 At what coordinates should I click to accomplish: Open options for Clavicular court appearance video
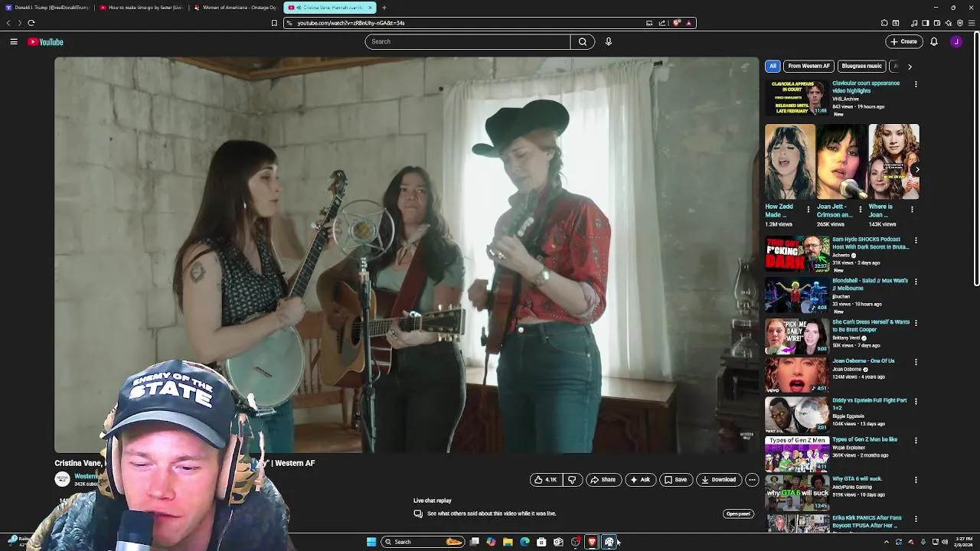coord(916,84)
